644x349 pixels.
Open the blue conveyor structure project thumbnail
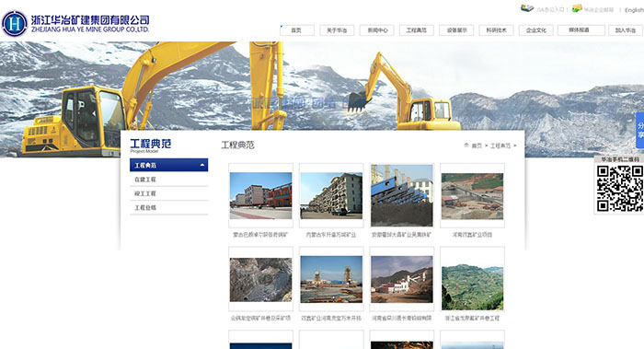pos(402,195)
